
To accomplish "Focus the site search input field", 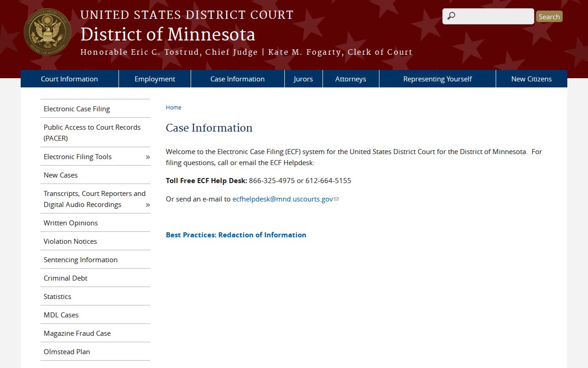I will (488, 16).
